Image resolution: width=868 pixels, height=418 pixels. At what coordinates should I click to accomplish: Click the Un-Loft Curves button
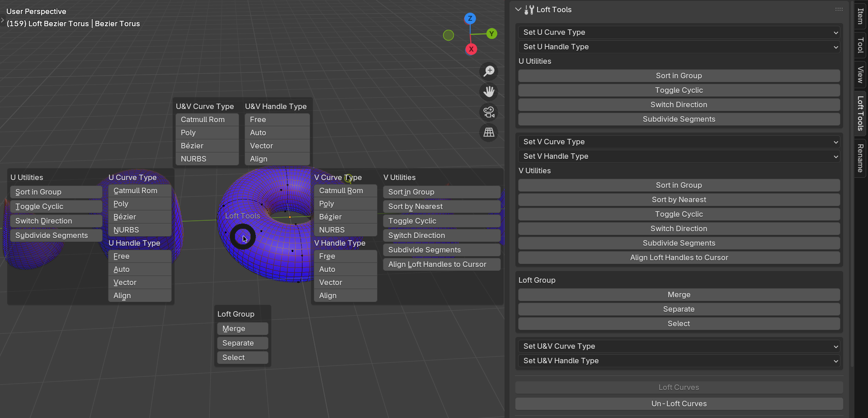click(x=679, y=404)
